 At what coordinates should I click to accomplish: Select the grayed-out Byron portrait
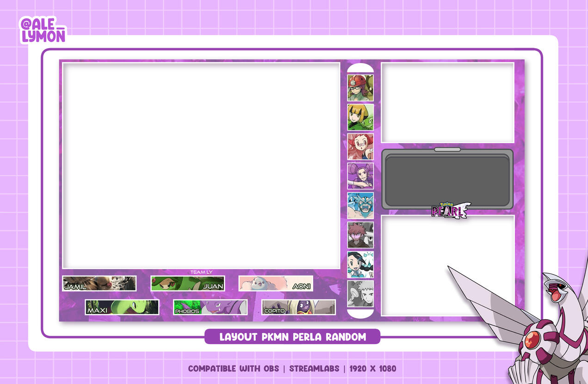click(x=360, y=235)
